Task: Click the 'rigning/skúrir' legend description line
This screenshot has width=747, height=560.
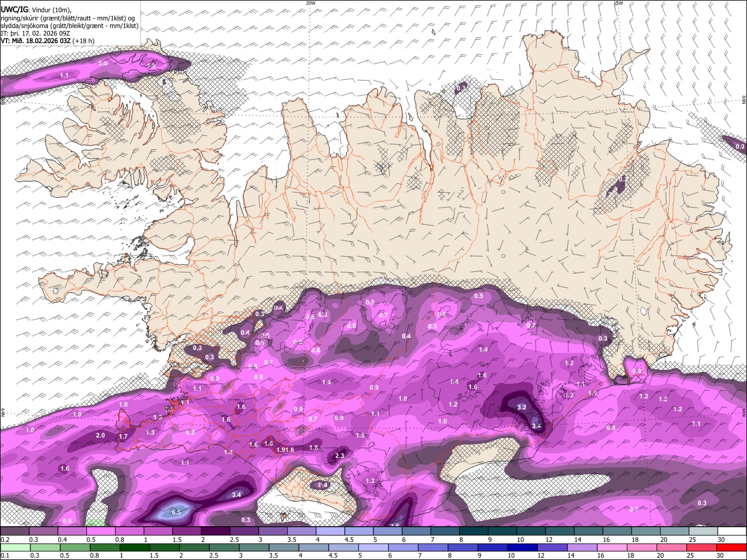Action: [68, 18]
